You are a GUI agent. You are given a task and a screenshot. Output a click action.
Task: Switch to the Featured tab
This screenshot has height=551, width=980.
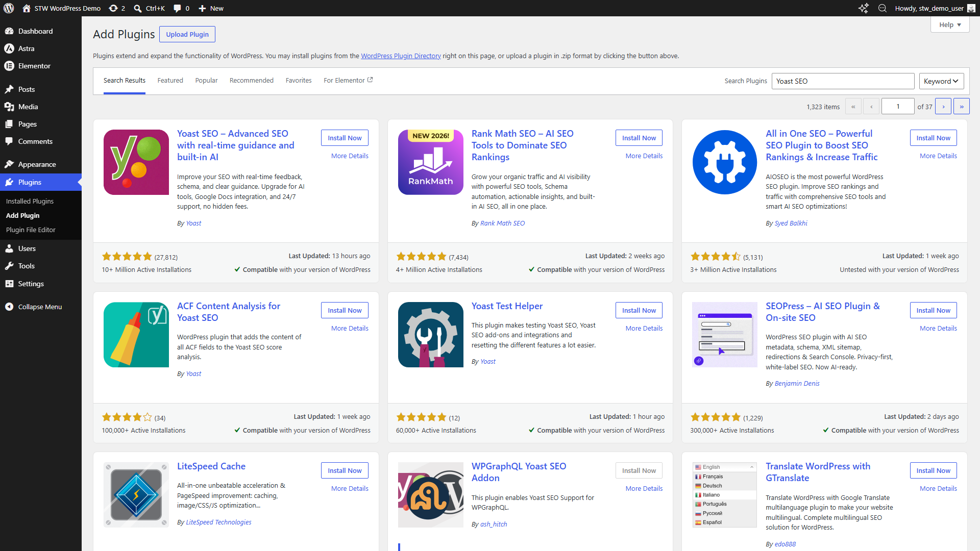click(170, 81)
